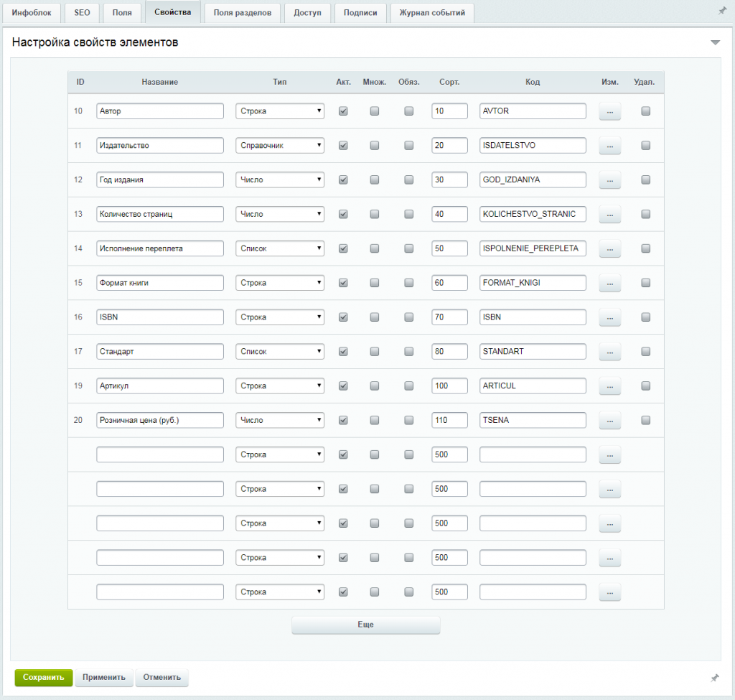Click the Применить button
This screenshot has height=700, width=735.
click(x=104, y=678)
